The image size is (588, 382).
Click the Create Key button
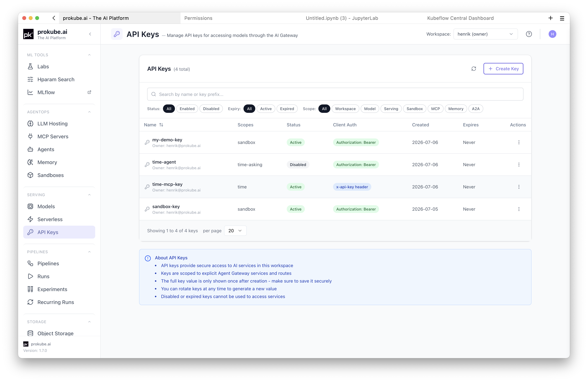[x=503, y=69]
